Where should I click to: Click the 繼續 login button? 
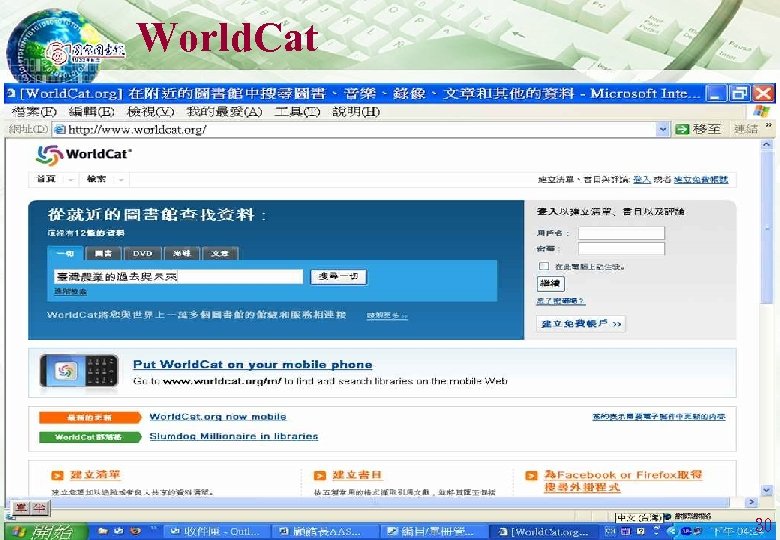pyautogui.click(x=550, y=283)
